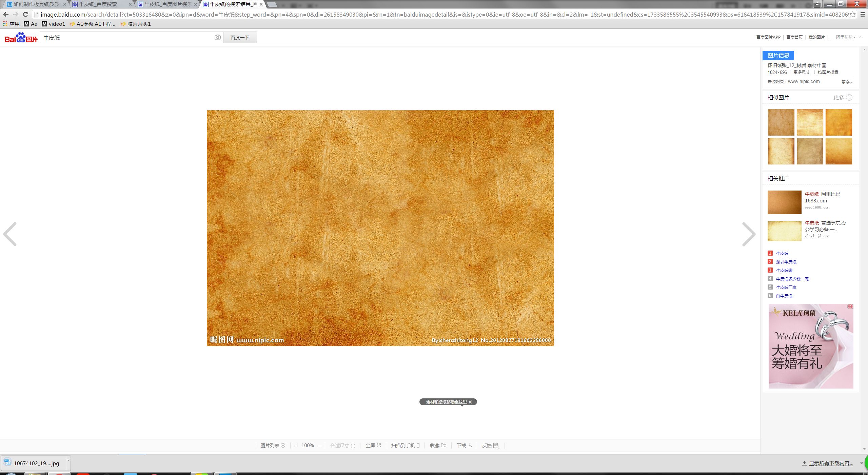Click the Baidu 图片 logo
The height and width of the screenshot is (475, 868).
(21, 37)
